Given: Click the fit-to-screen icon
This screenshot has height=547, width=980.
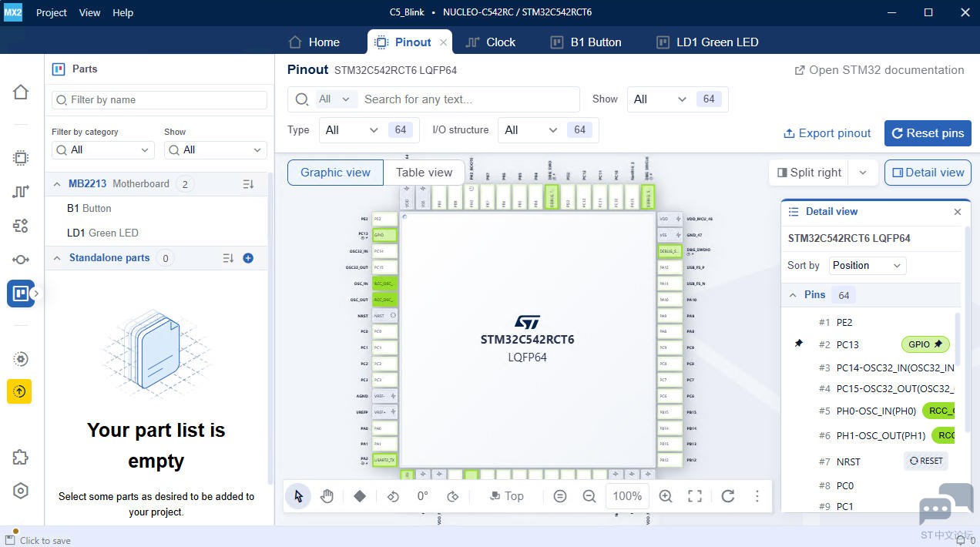Looking at the screenshot, I should tap(695, 496).
